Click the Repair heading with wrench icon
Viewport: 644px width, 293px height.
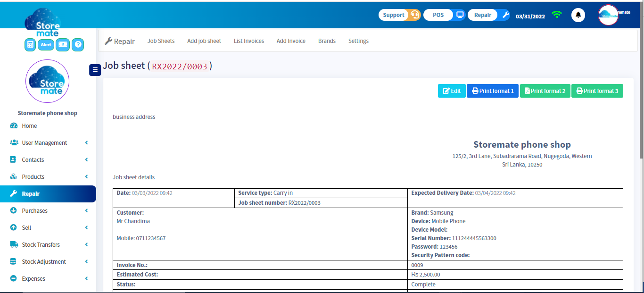(120, 42)
